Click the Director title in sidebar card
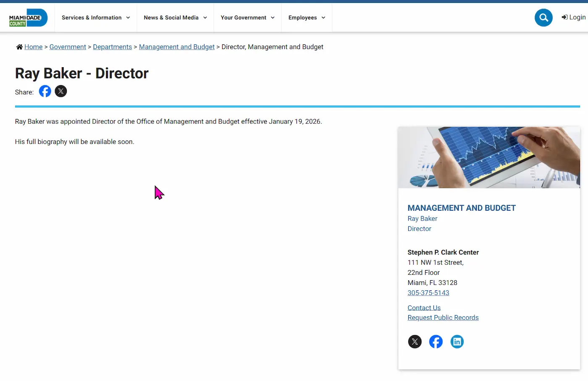The height and width of the screenshot is (381, 588). (420, 229)
